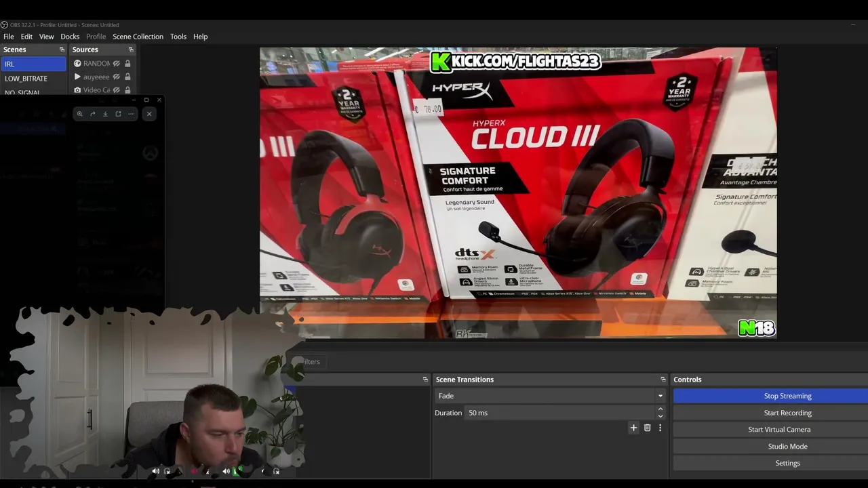This screenshot has width=868, height=488.
Task: Open the more options ellipsis in the image viewer
Action: pos(131,114)
